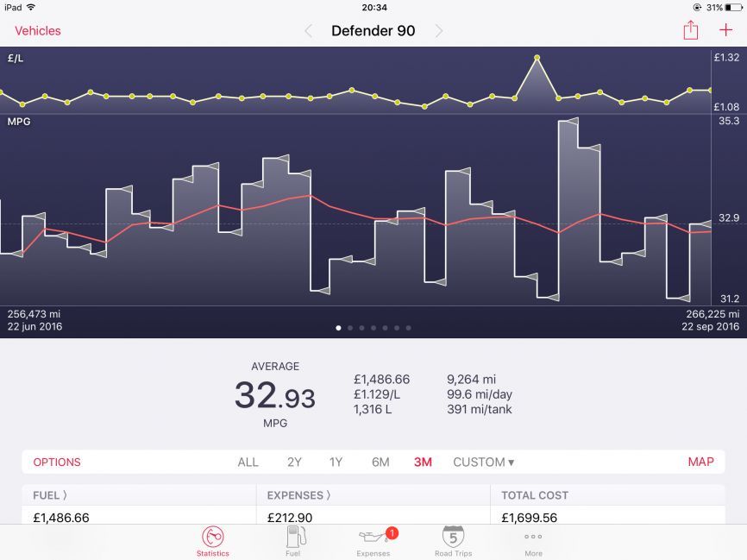Select the 3M time range
Screen dimensions: 747x560
click(x=423, y=462)
